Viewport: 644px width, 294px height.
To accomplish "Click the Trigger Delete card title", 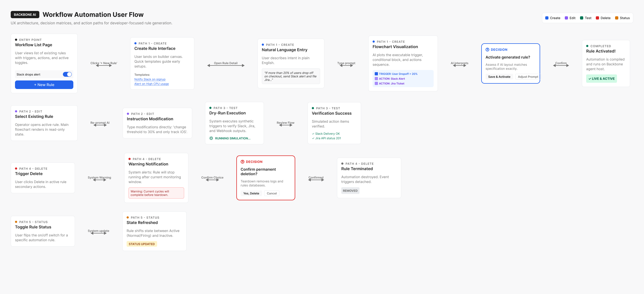I will [x=29, y=174].
